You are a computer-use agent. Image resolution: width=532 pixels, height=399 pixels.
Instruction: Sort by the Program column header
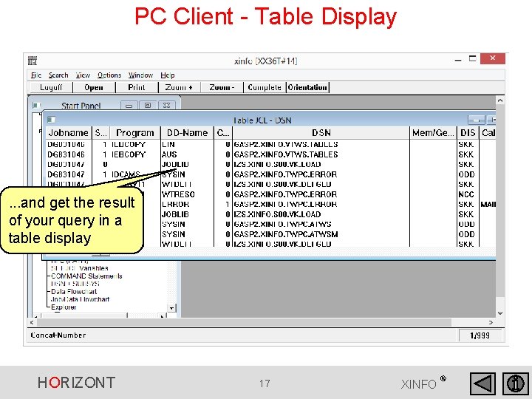135,133
